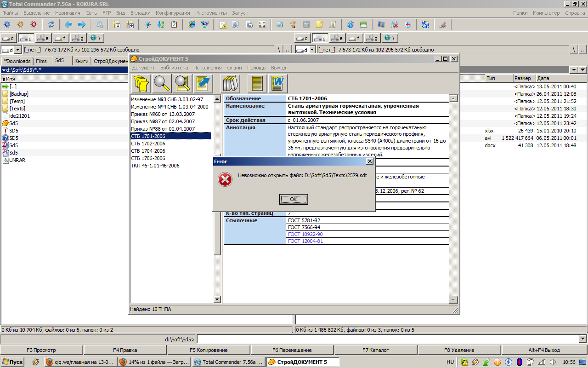The width and height of the screenshot is (588, 368).
Task: Click the RU language indicator in tray
Action: tap(450, 362)
